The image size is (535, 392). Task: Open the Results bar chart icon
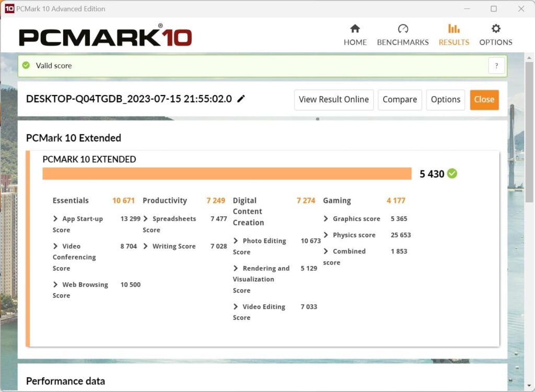(453, 29)
